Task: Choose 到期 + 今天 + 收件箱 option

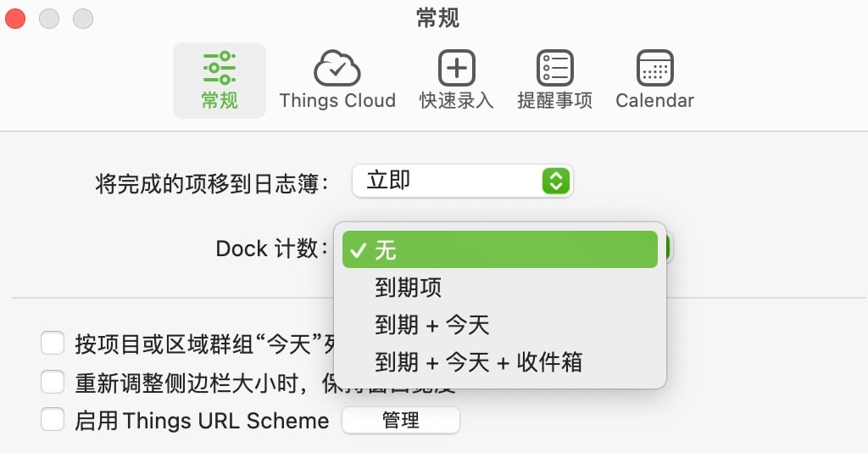Action: coord(479,362)
